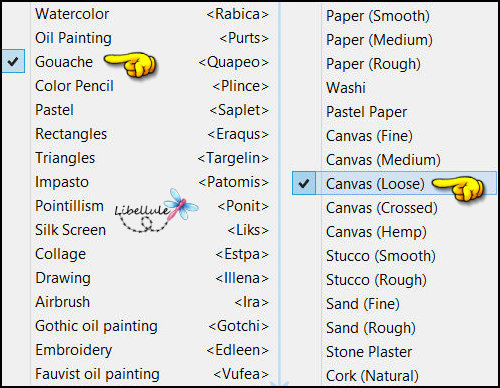500x388 pixels.
Task: Click the pointing hand icon next to Gouache
Action: pyautogui.click(x=130, y=64)
